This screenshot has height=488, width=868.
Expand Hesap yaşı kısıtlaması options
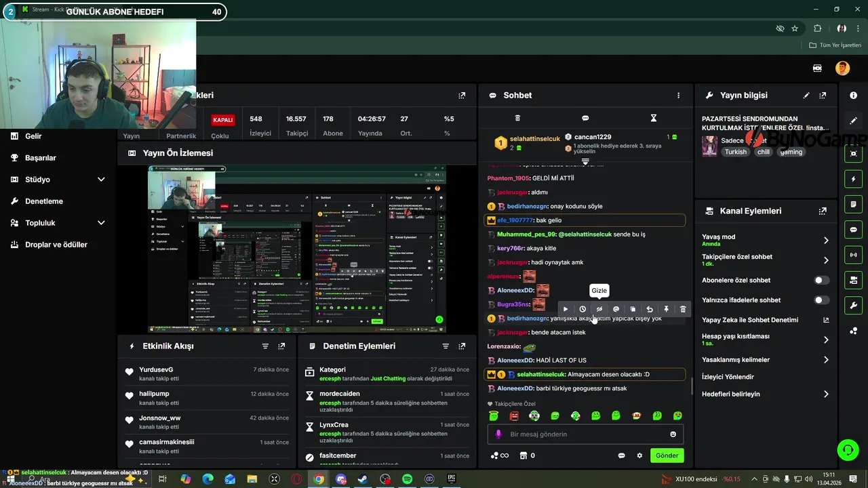coord(826,340)
